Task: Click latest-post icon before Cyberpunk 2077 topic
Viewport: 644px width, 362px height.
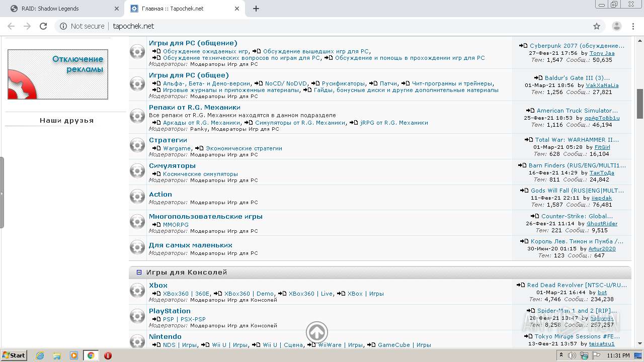Action: pos(523,46)
